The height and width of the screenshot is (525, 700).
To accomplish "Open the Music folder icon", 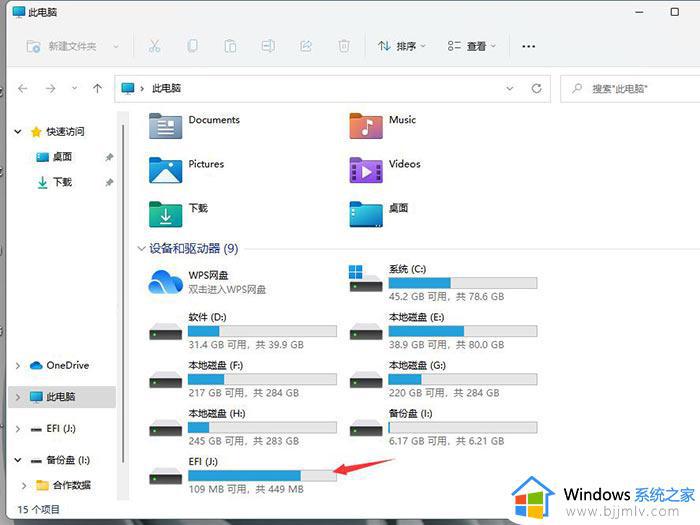I will [366, 126].
